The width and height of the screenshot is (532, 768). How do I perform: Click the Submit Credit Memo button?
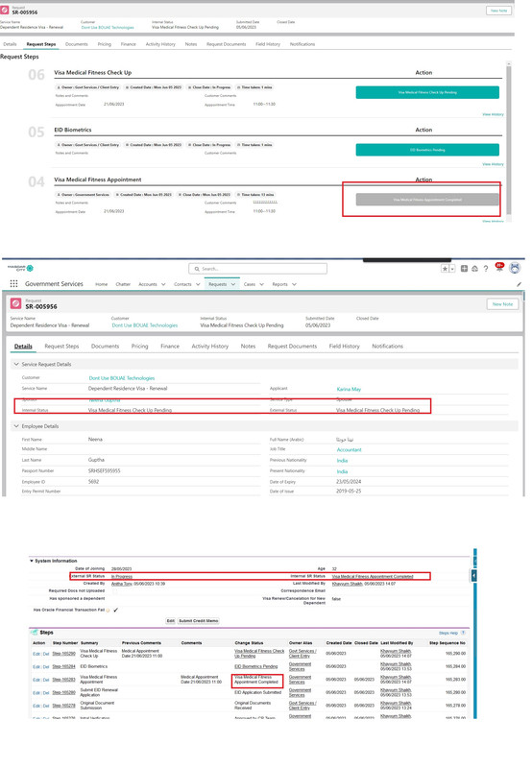[x=199, y=620]
